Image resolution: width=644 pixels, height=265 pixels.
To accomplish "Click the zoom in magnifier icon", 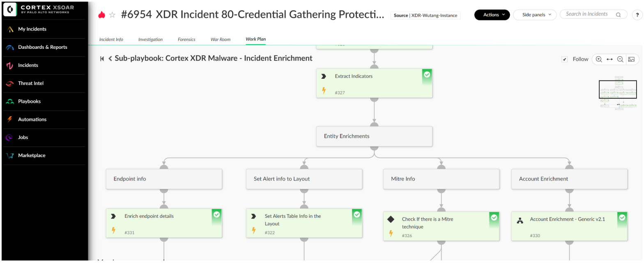I will tap(599, 59).
